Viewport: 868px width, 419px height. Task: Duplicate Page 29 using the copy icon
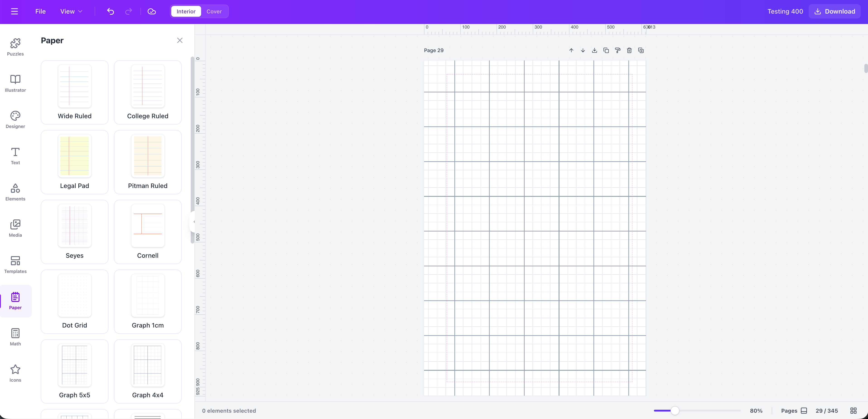click(606, 50)
